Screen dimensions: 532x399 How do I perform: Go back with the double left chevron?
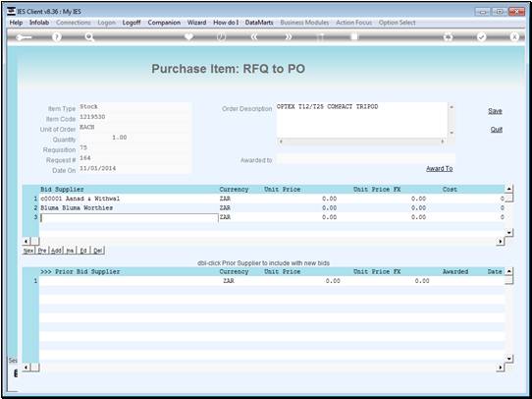click(254, 37)
